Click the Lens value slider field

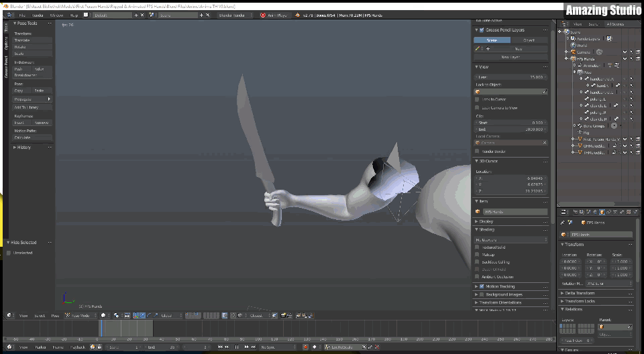(511, 77)
